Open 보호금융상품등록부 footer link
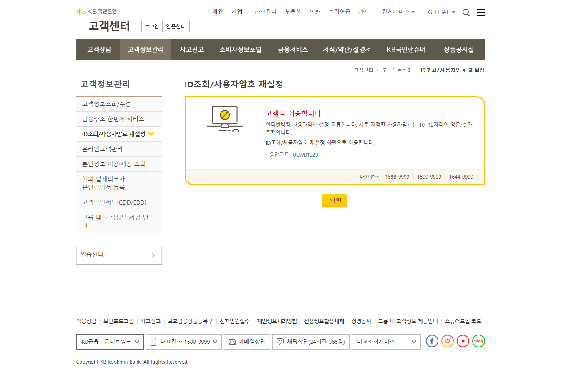 point(190,321)
